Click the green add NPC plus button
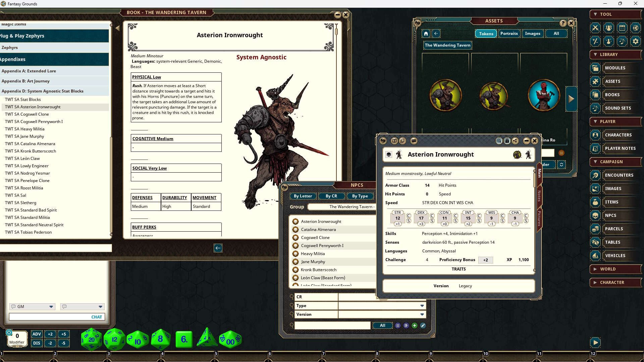This screenshot has height=362, width=644. point(415,325)
